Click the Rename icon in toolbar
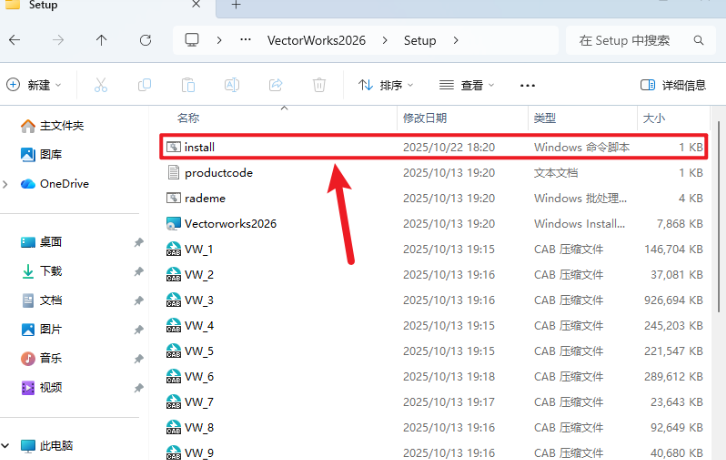726x460 pixels. 232,85
